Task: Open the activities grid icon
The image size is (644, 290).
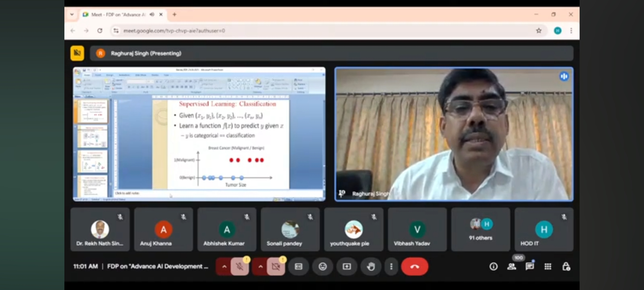Action: (x=548, y=266)
